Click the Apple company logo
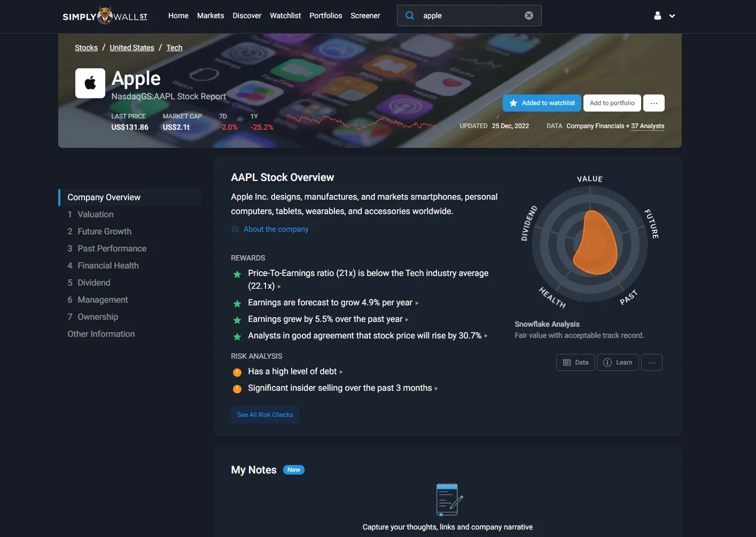 (90, 83)
